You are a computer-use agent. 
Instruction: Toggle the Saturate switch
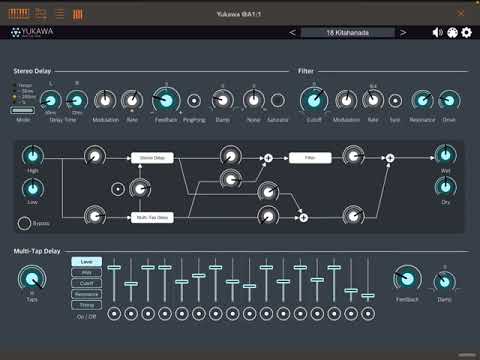click(278, 100)
